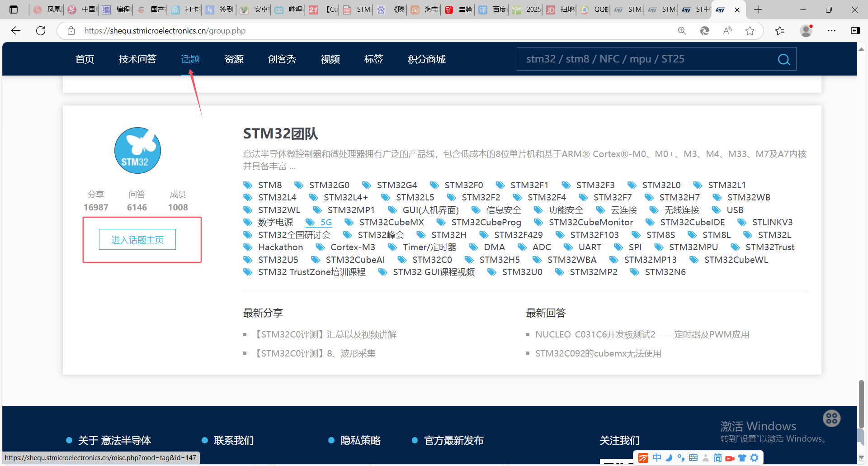Open 【STM32C0评测】8、波形采集 post
Viewport: 868px width, 466px height.
[x=314, y=353]
